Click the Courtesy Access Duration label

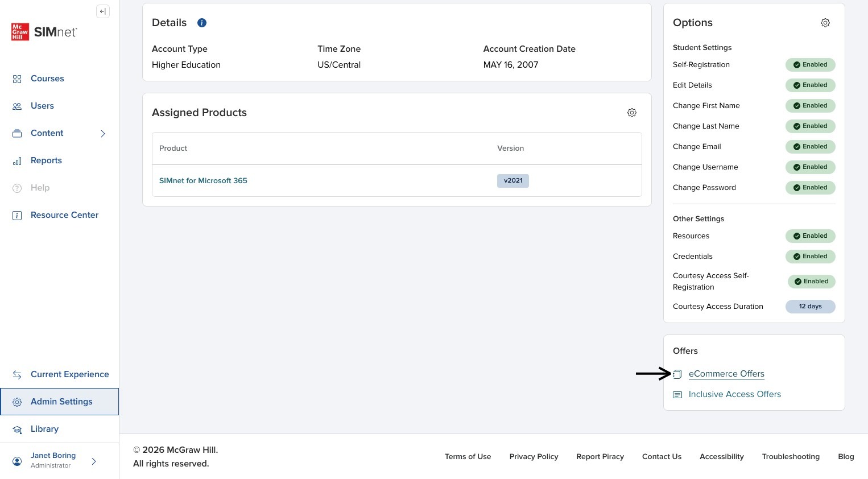(718, 307)
